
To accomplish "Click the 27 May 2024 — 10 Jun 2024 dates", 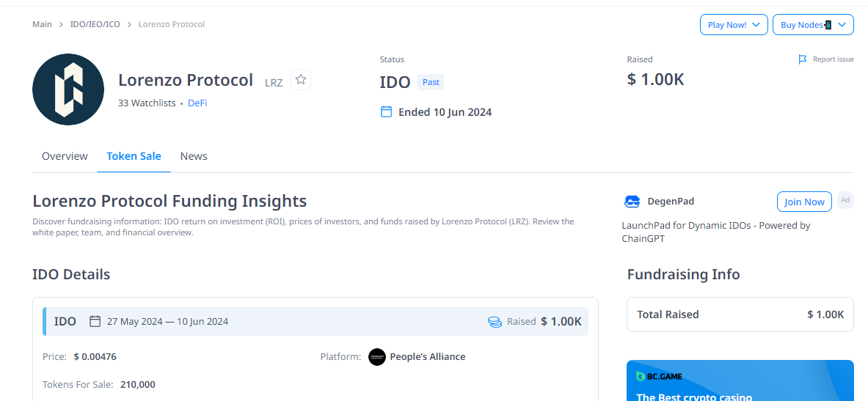I will pos(168,321).
